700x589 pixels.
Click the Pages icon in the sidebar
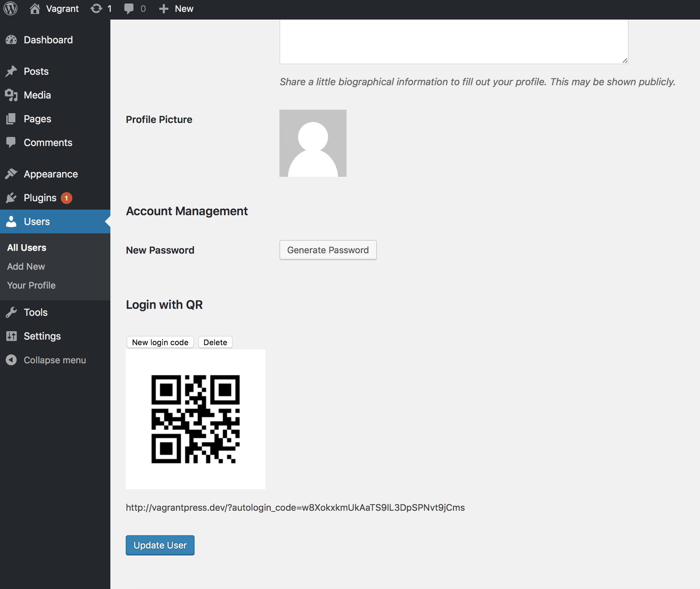click(12, 118)
